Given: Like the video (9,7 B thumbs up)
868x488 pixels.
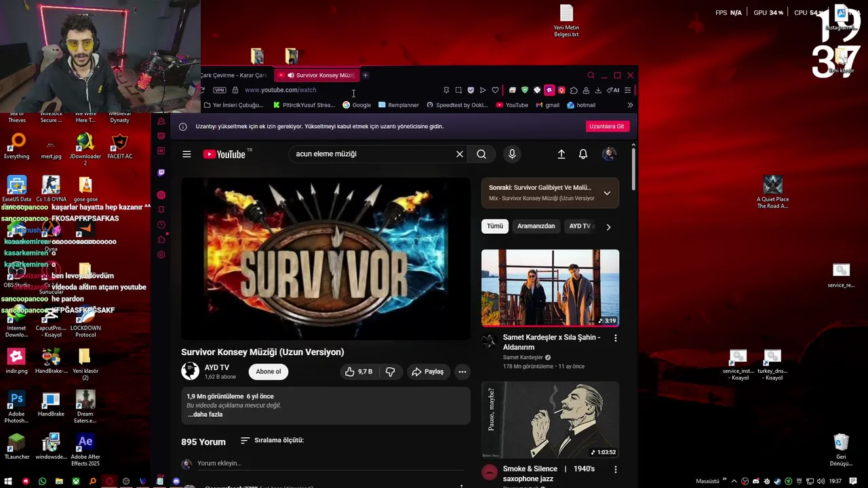Looking at the screenshot, I should 359,371.
